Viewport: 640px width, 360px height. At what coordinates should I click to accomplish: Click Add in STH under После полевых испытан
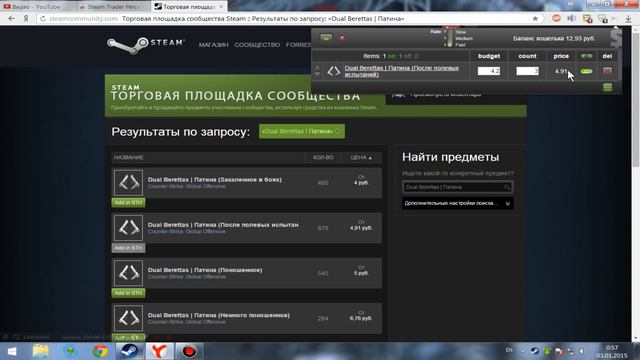click(x=129, y=248)
